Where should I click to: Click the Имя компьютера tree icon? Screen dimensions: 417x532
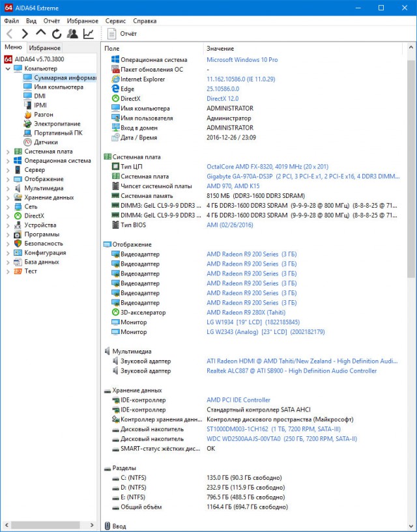pyautogui.click(x=27, y=87)
